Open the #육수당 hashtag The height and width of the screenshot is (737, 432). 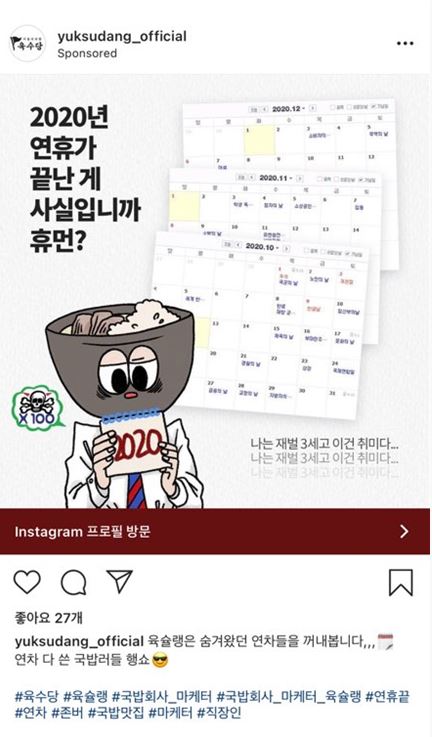[x=37, y=696]
